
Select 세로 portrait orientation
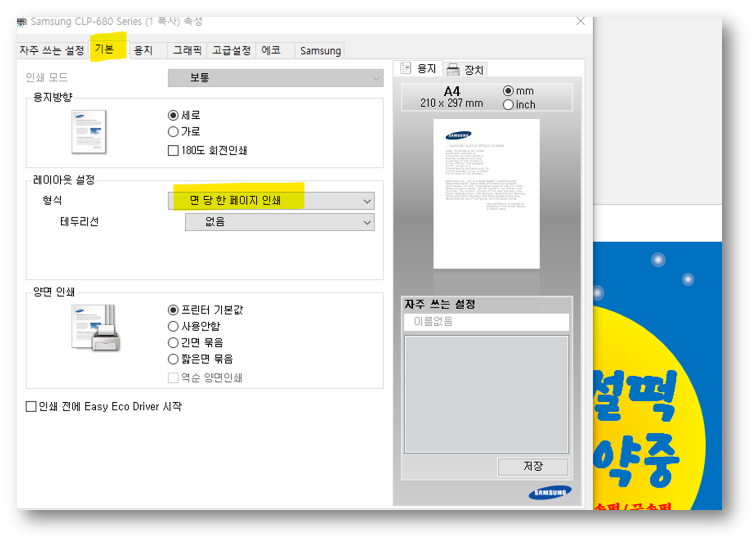pyautogui.click(x=184, y=115)
